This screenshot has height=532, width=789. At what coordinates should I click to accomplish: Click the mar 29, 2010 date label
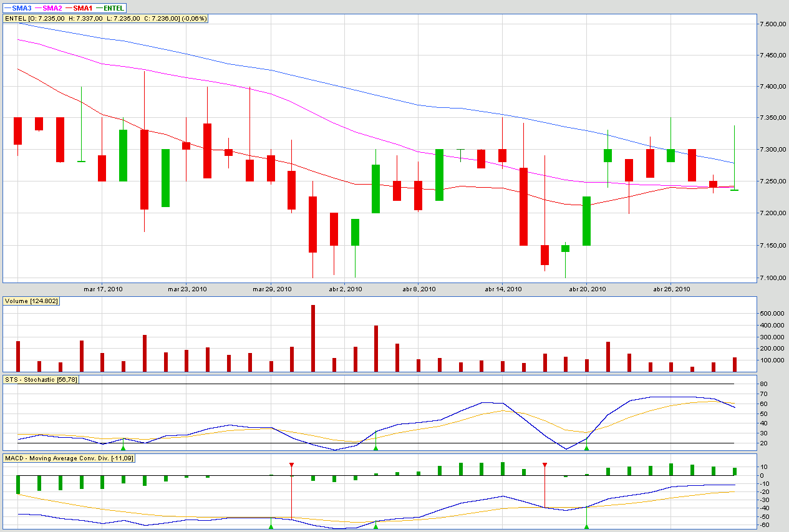pos(271,289)
